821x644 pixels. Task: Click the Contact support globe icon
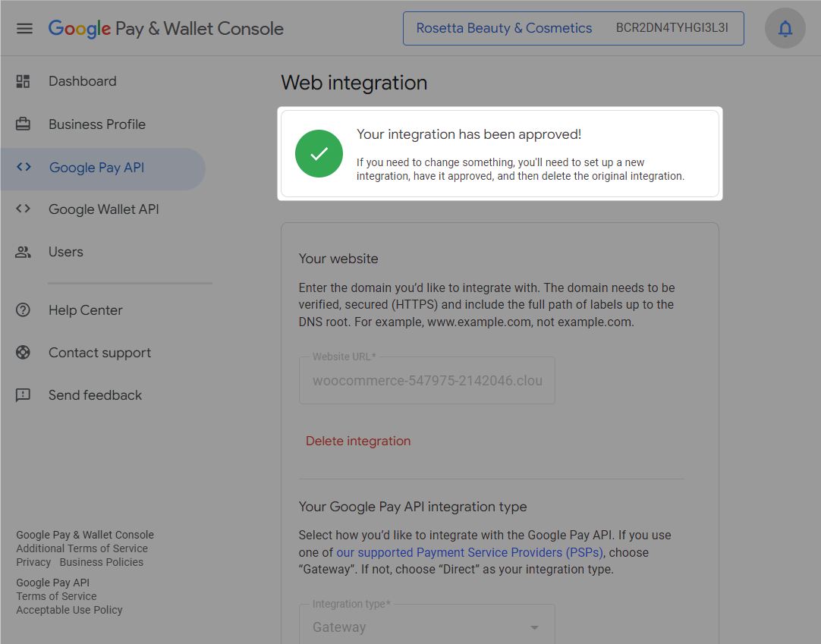pos(22,352)
